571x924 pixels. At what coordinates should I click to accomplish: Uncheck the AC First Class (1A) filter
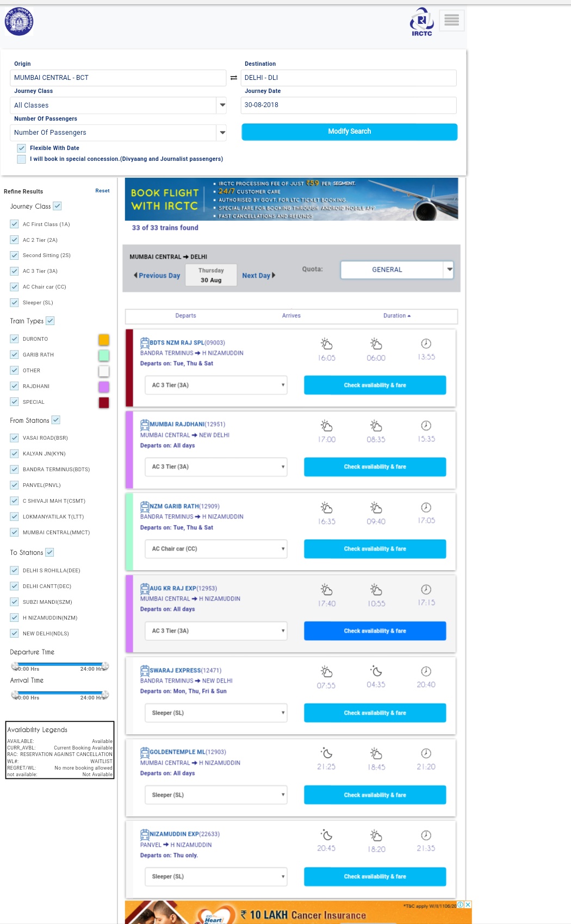click(15, 224)
